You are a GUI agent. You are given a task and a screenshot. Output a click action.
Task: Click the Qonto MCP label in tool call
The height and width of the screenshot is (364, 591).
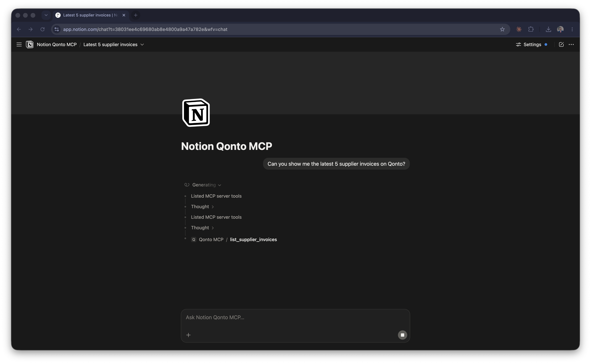click(211, 239)
